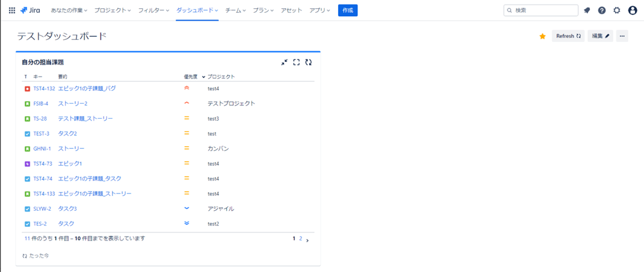
Task: Minimize the 自分の担当課題 gadget
Action: click(284, 63)
